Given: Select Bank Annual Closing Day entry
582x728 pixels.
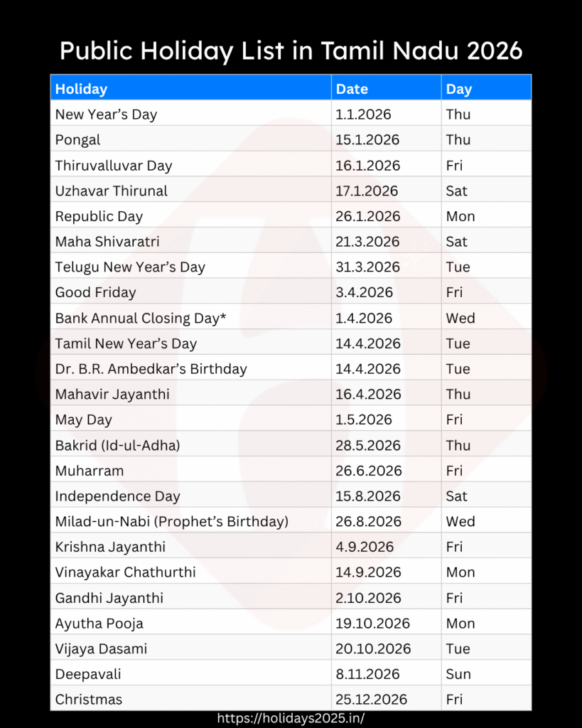Looking at the screenshot, I should (141, 318).
